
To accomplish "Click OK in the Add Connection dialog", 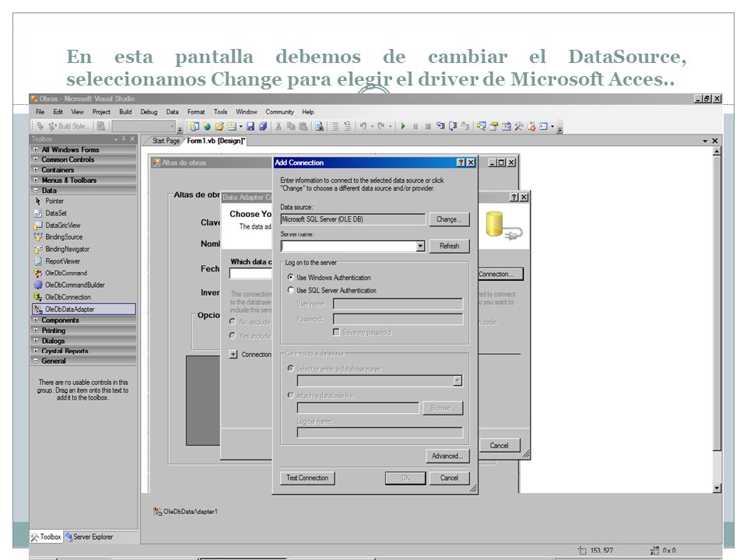I will 405,478.
